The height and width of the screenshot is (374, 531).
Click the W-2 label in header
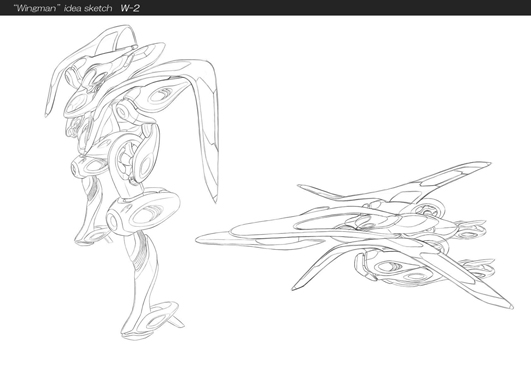click(x=130, y=8)
